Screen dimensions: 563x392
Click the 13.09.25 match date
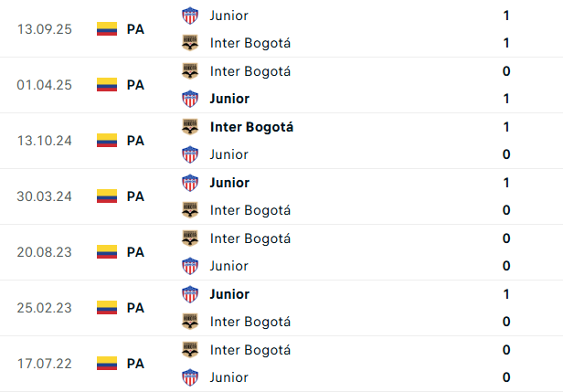coord(44,28)
